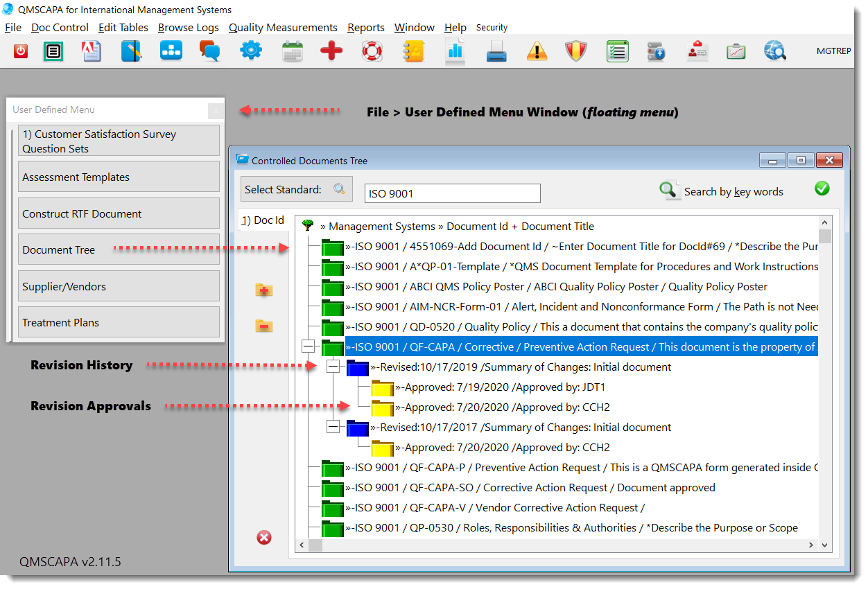Click the ISO 9001 standard input field
Viewport: 868px width, 589px height.
[x=452, y=193]
